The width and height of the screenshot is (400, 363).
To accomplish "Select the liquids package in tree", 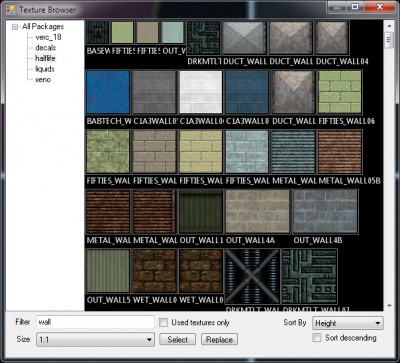I will [45, 69].
